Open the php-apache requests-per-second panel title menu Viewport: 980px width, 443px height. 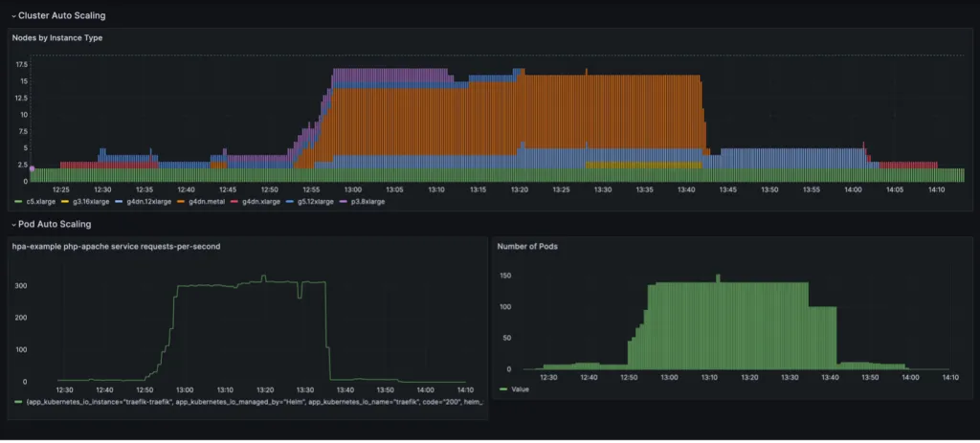[116, 246]
